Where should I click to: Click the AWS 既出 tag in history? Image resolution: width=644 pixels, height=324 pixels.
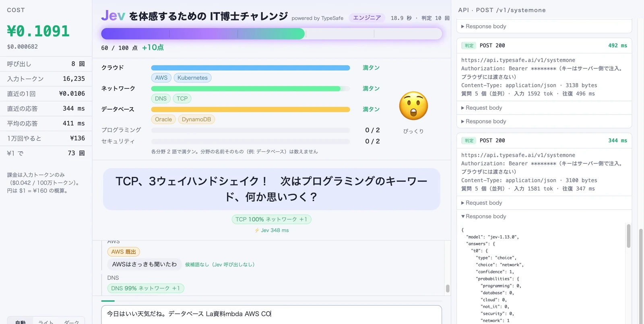click(x=124, y=252)
